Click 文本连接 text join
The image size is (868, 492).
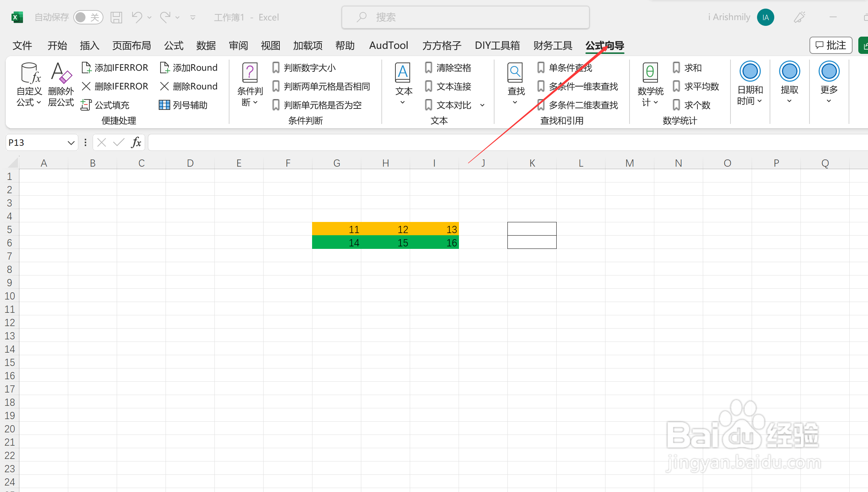point(448,86)
